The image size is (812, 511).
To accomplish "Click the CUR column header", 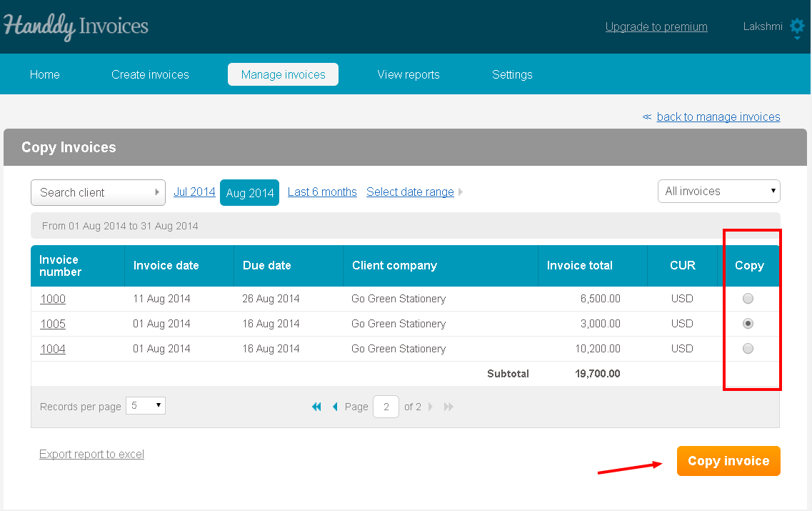I will click(683, 266).
